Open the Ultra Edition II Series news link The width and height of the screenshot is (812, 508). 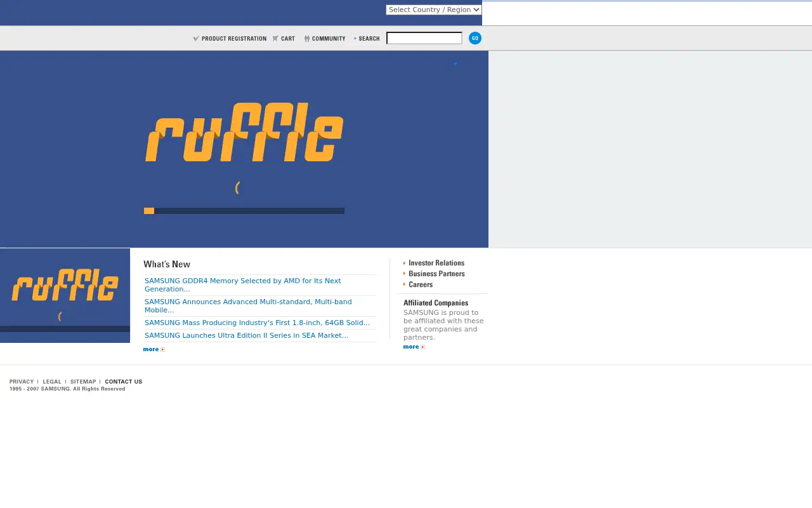[246, 335]
